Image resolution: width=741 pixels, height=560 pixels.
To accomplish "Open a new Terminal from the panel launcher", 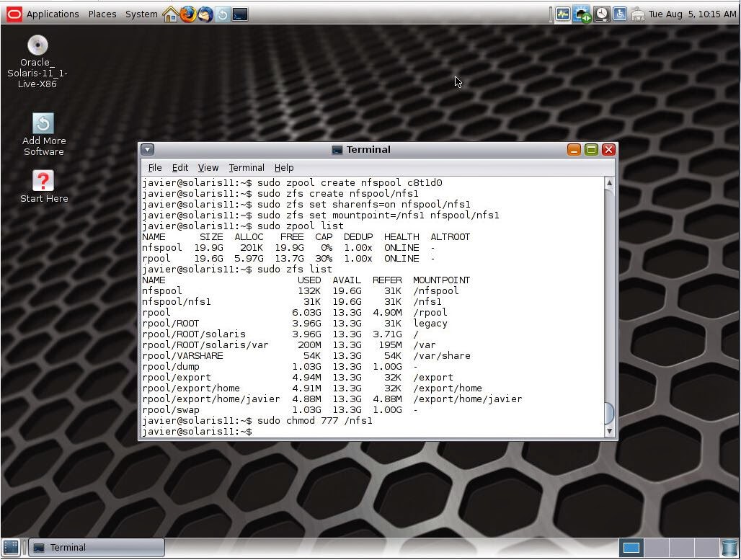I will point(238,14).
